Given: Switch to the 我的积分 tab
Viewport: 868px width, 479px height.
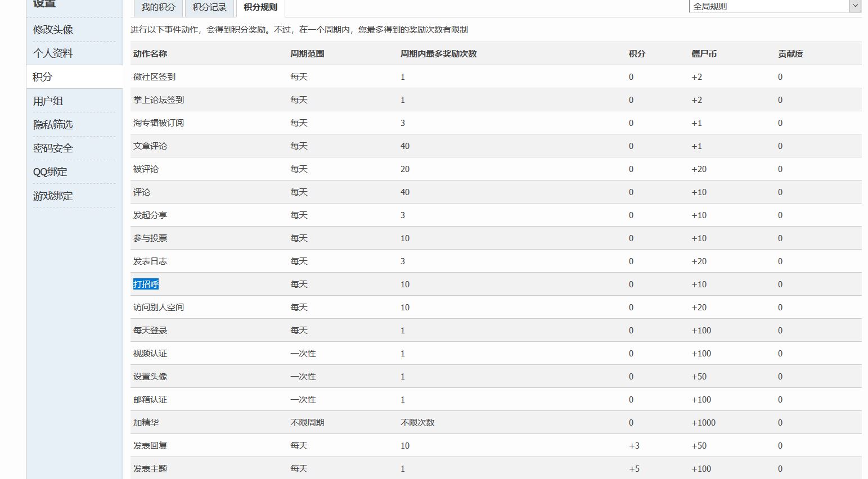Looking at the screenshot, I should [158, 7].
